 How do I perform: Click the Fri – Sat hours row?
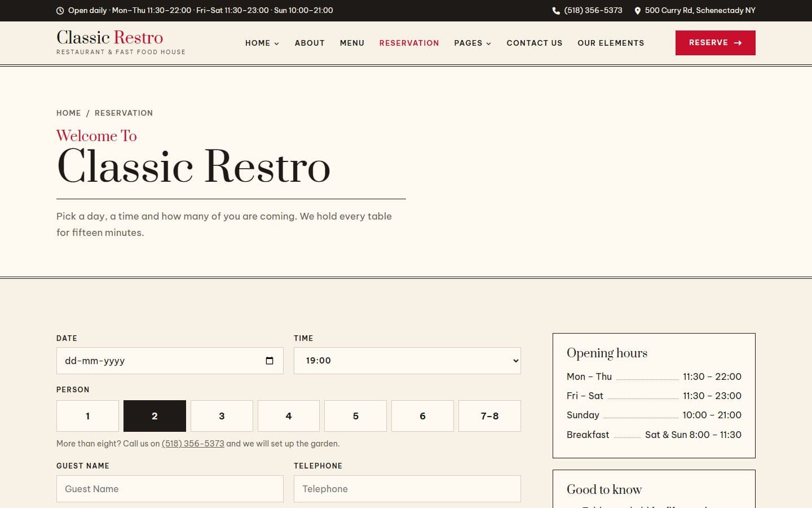pyautogui.click(x=654, y=396)
